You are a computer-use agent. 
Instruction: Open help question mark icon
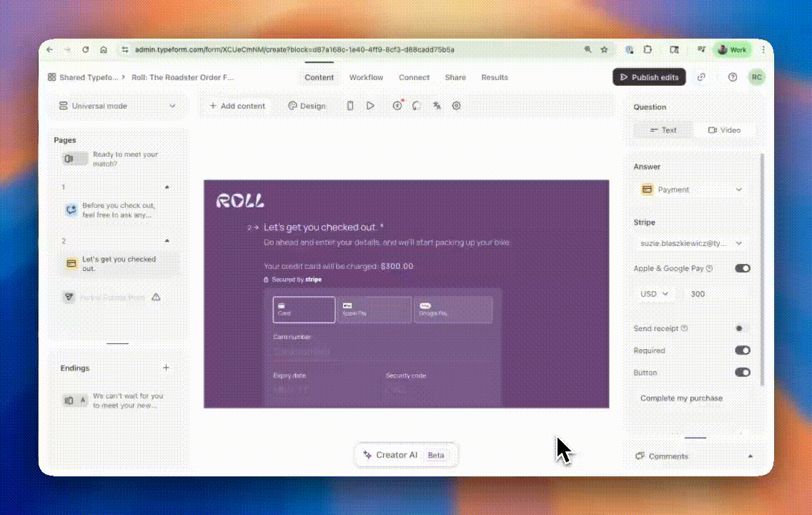[x=732, y=77]
